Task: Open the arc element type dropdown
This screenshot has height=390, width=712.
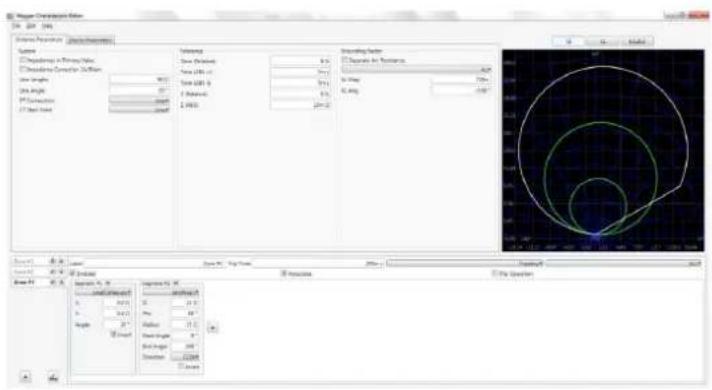Action: 171,293
